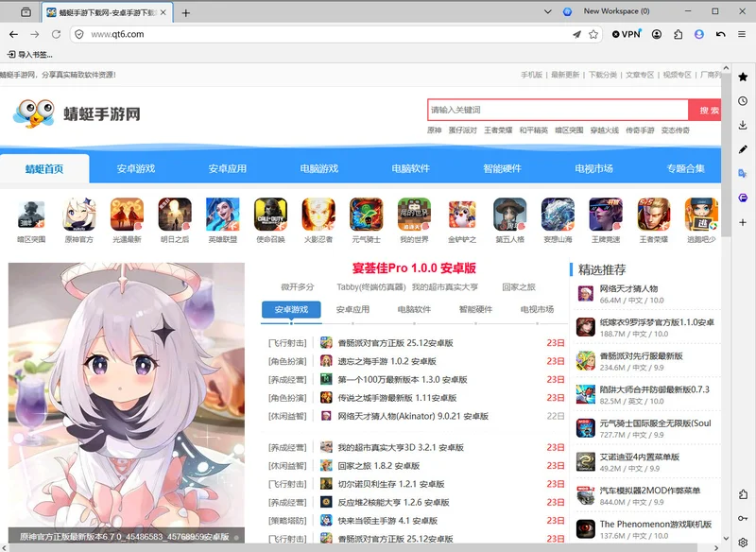
Task: Toggle the VPN button
Action: pyautogui.click(x=627, y=34)
